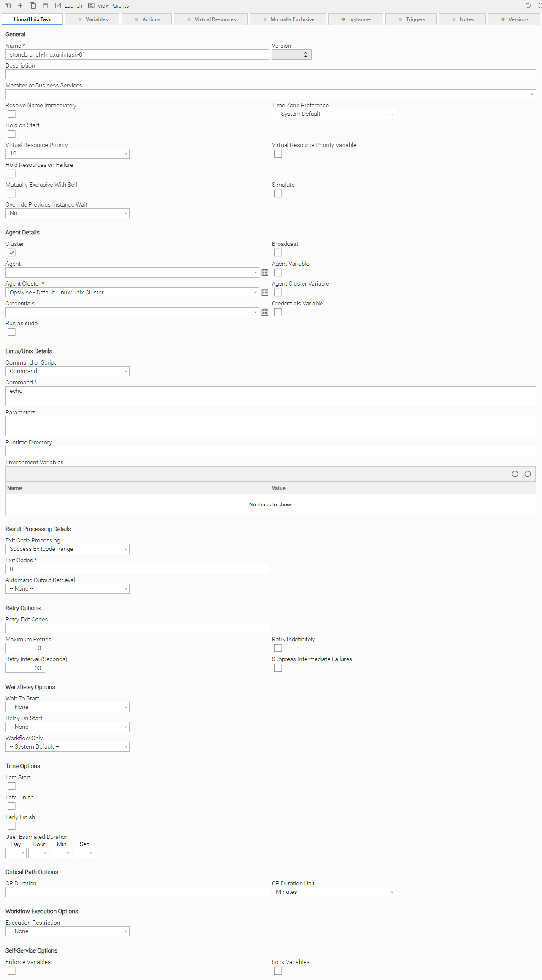The image size is (542, 980).
Task: Click the Delete trash icon
Action: pos(46,5)
